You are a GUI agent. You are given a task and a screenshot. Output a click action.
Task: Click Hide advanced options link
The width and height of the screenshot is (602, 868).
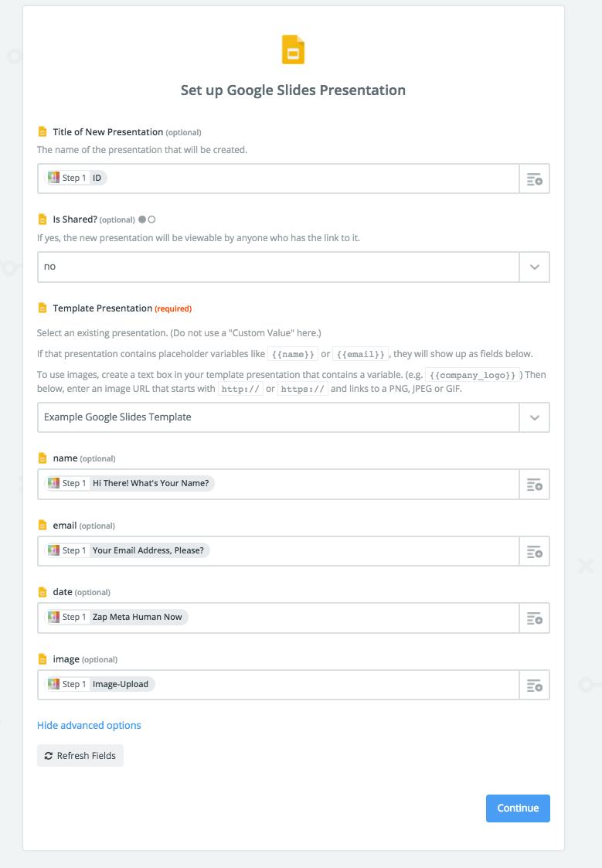(x=89, y=725)
